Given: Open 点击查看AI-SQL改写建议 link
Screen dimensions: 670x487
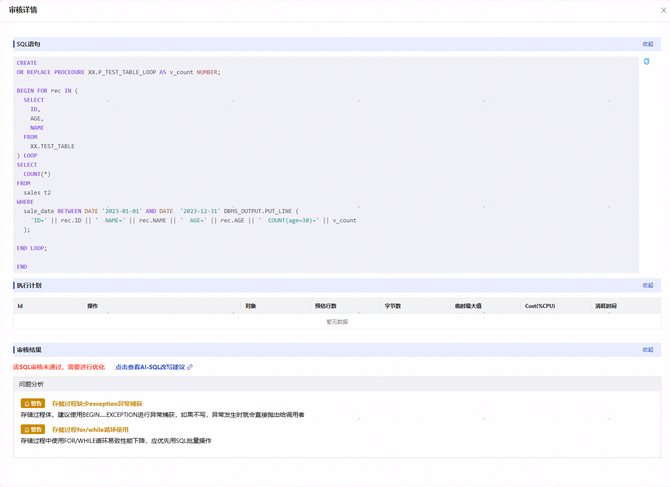Looking at the screenshot, I should (150, 367).
